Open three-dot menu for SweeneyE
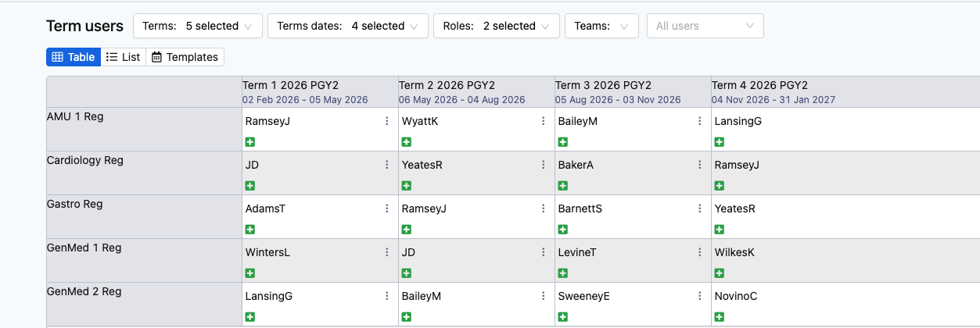 click(x=699, y=296)
